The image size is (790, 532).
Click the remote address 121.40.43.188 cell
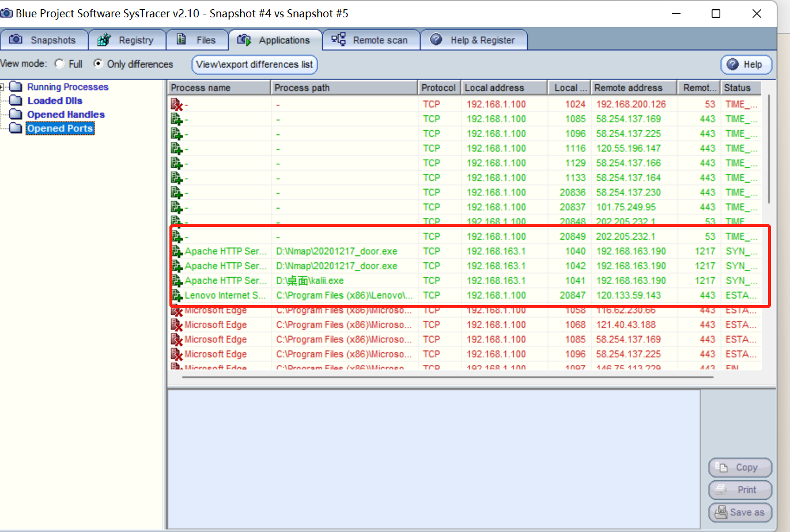tap(626, 325)
